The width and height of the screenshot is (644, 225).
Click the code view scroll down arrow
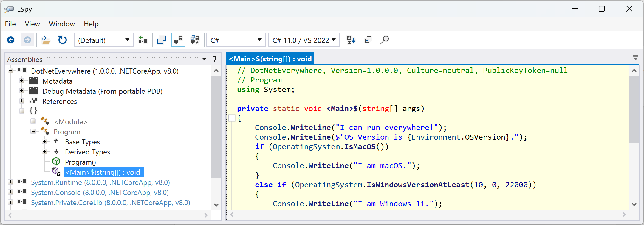click(x=634, y=204)
